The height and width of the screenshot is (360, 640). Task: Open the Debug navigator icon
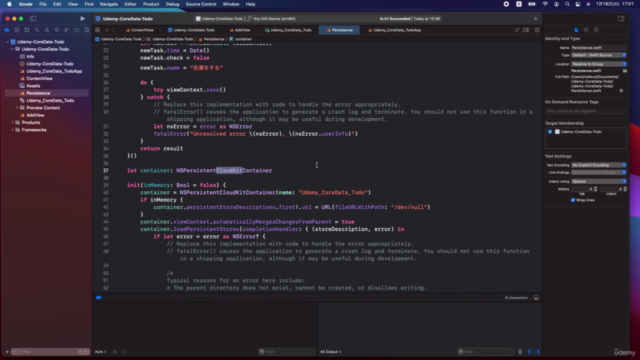(x=67, y=30)
